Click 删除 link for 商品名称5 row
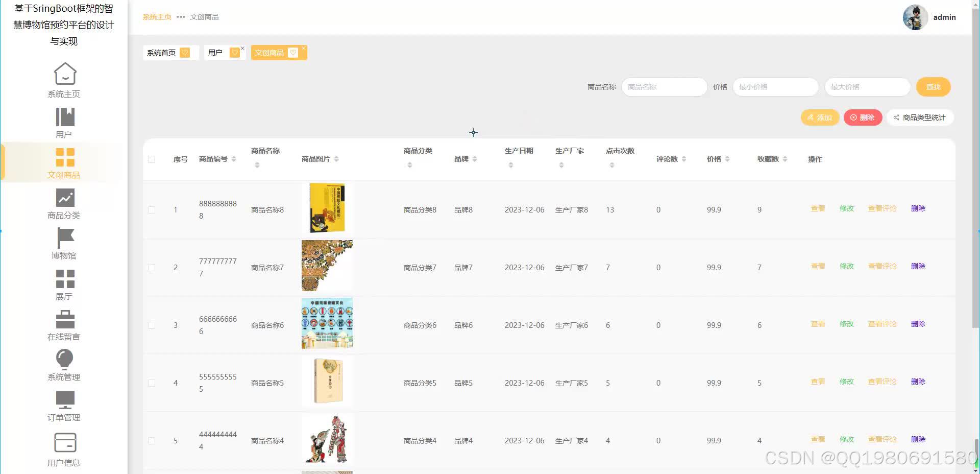980x474 pixels. pyautogui.click(x=918, y=382)
